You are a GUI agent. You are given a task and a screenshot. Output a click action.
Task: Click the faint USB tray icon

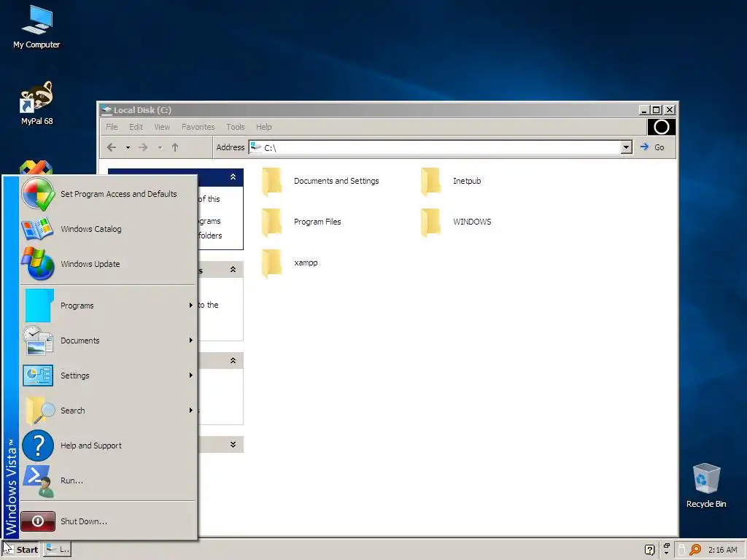click(682, 550)
